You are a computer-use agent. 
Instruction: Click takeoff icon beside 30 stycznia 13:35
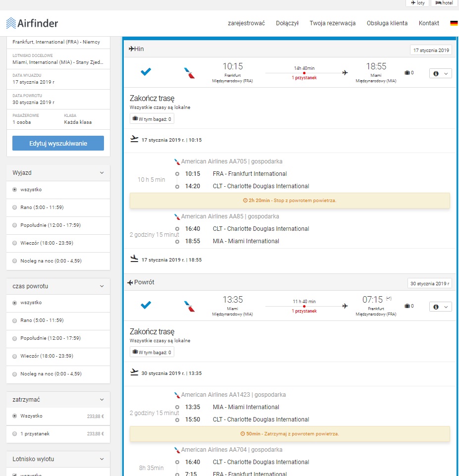(134, 372)
